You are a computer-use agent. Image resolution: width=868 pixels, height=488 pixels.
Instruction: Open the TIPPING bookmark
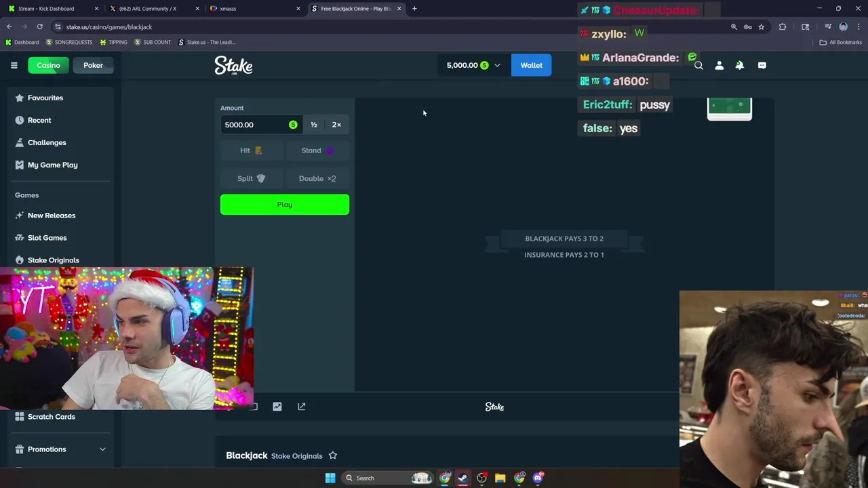[x=113, y=42]
